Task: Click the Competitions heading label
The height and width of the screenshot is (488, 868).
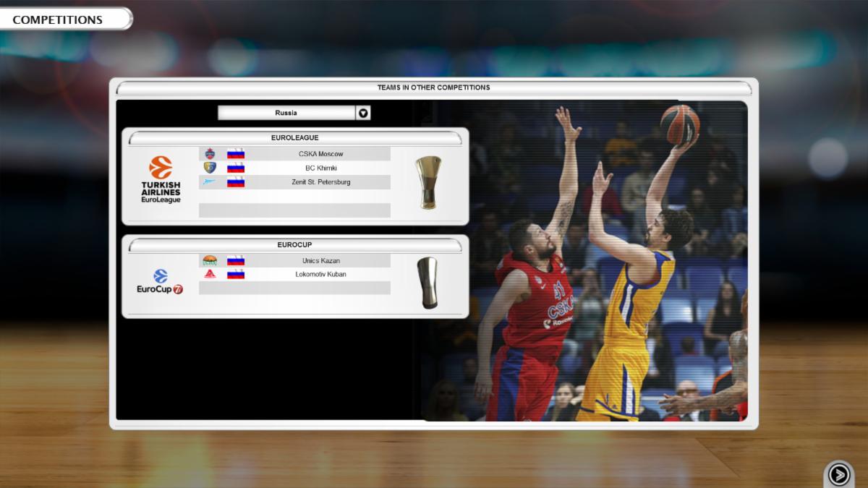Action: [x=58, y=20]
